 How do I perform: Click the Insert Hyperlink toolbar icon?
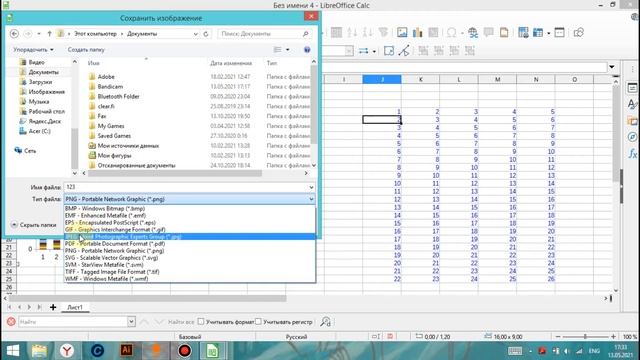pos(473,33)
